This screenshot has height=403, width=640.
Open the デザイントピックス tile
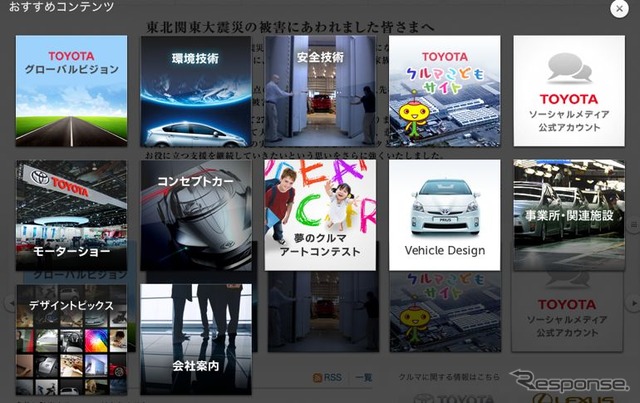click(x=71, y=340)
